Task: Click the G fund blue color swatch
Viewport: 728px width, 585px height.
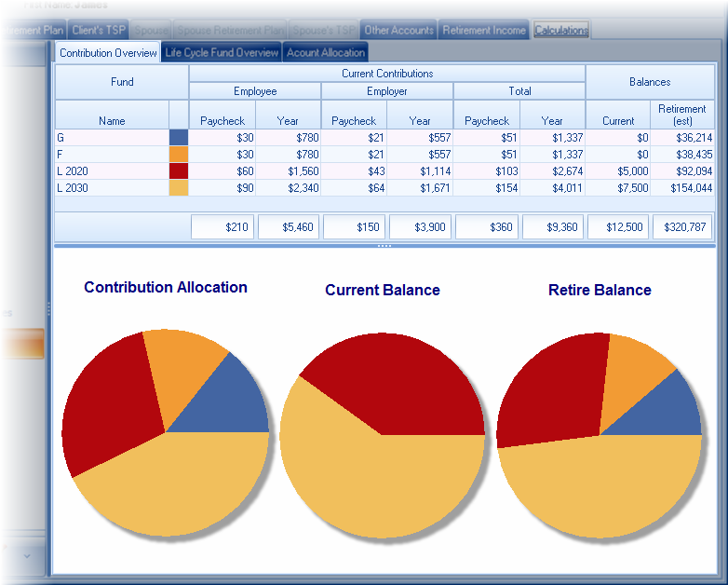Action: (179, 137)
